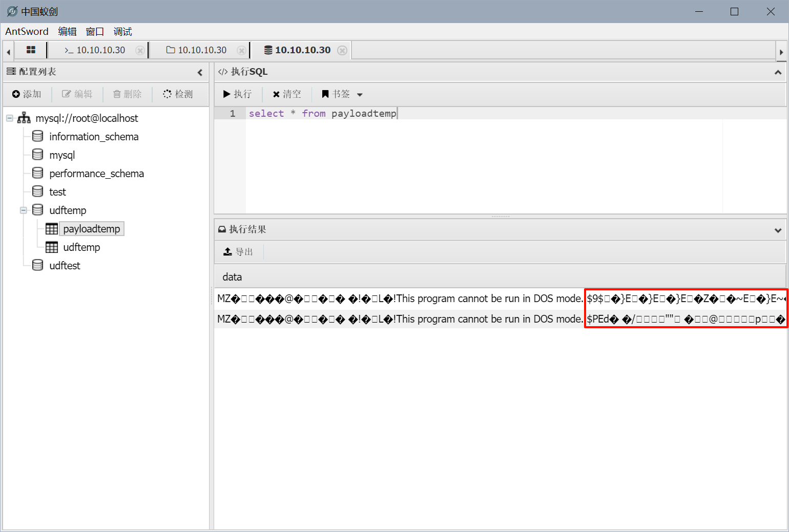
Task: Open the Bookmarks (书签) dropdown
Action: point(342,94)
